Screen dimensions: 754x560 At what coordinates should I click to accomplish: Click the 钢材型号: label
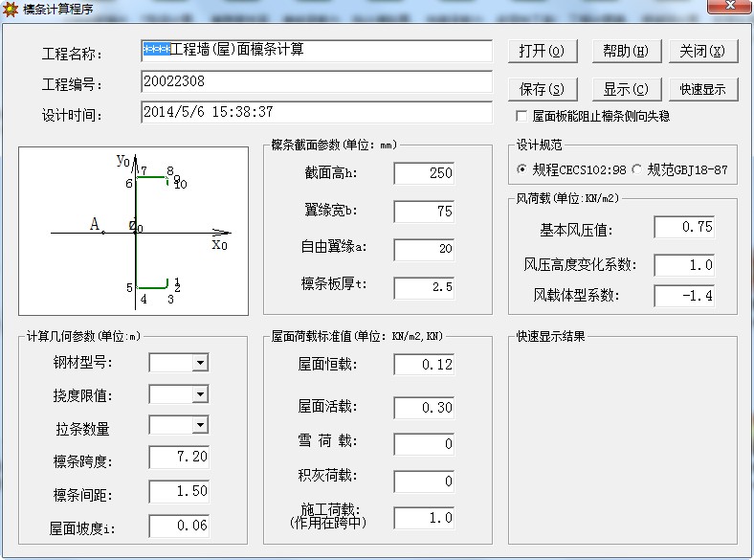coord(82,362)
